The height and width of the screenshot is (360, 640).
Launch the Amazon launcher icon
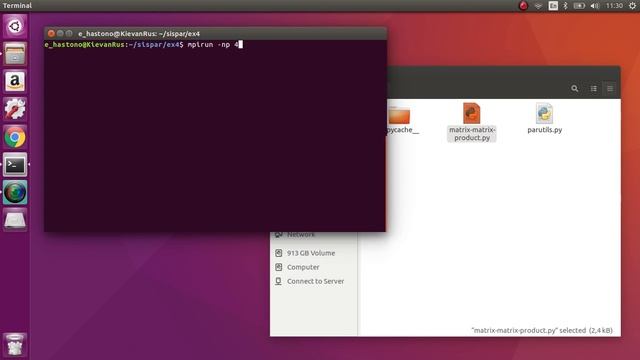click(x=15, y=81)
